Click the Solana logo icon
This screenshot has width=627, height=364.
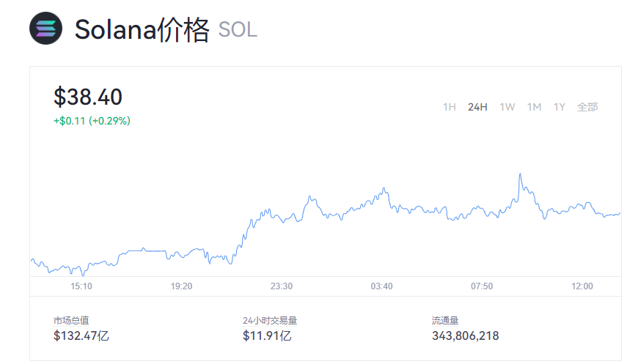45,29
